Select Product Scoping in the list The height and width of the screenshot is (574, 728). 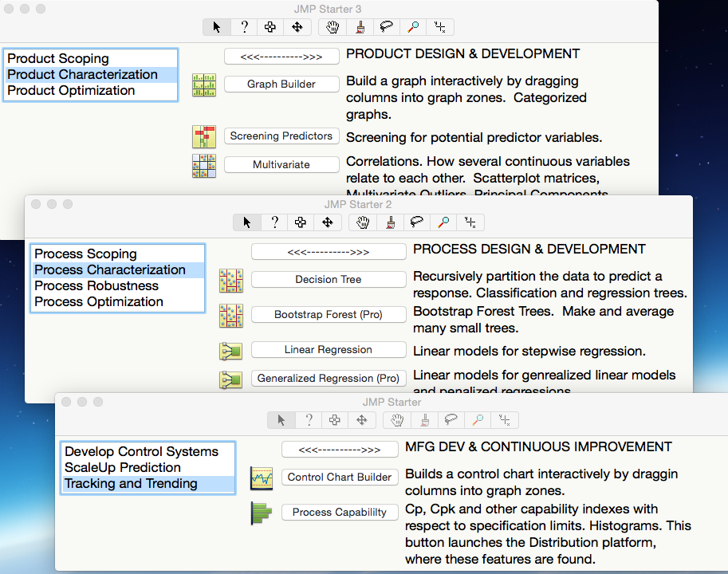point(91,58)
